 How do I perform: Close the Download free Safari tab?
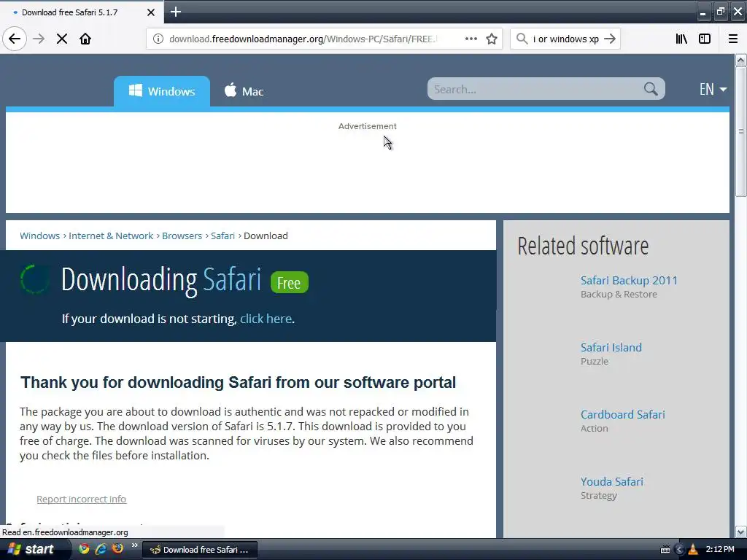151,12
